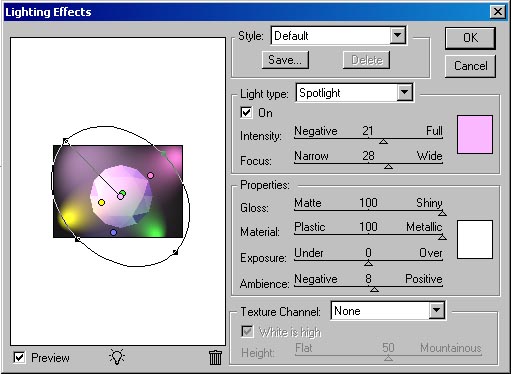Click the Save... style button

pos(285,60)
